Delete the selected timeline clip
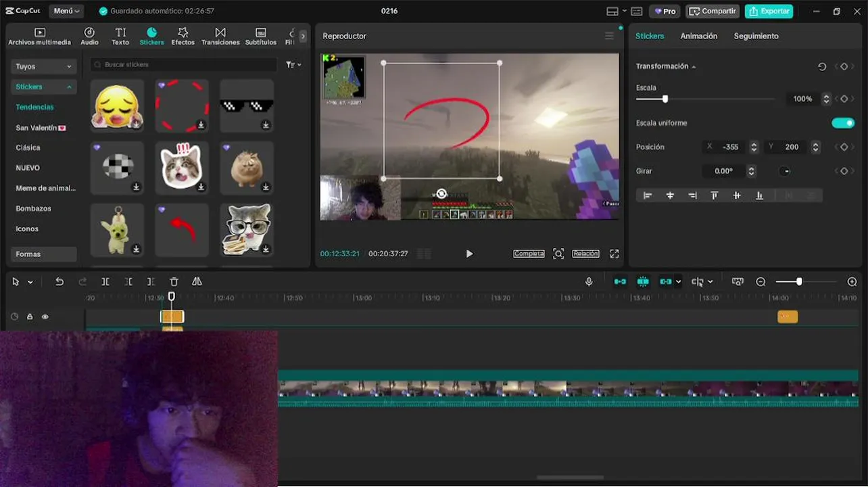 click(x=174, y=281)
